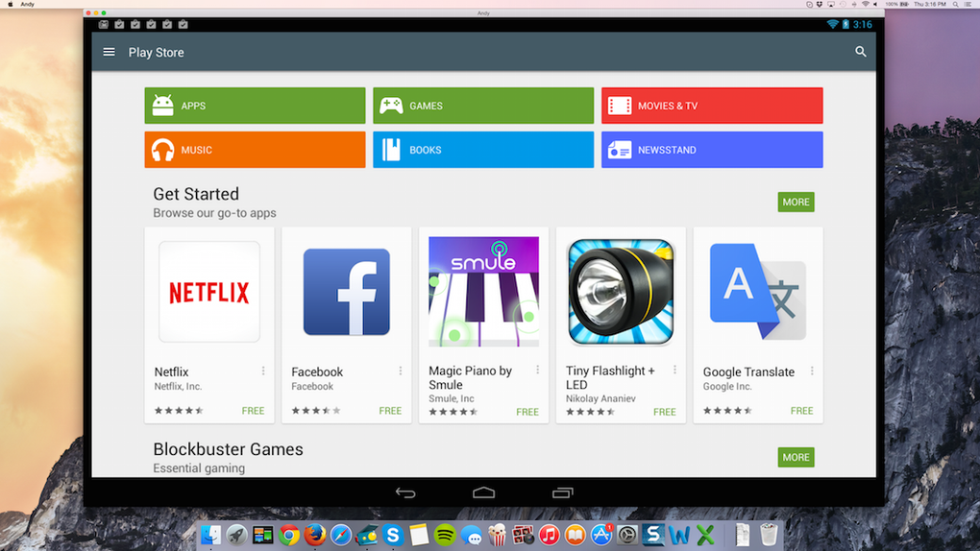Open Mission Control in the dock
Image resolution: width=980 pixels, height=551 pixels.
coord(262,535)
